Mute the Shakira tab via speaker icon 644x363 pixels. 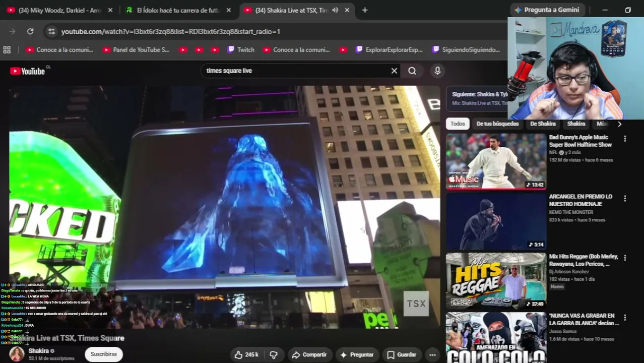click(x=335, y=10)
